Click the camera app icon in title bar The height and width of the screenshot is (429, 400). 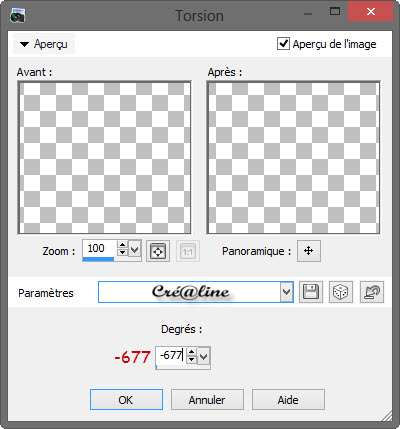point(18,15)
